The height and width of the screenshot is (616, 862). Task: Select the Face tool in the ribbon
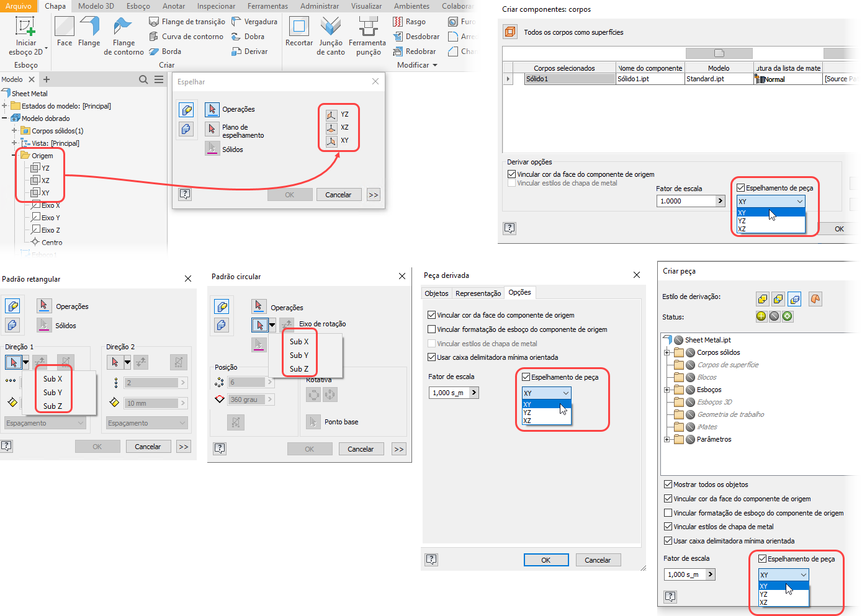point(65,32)
